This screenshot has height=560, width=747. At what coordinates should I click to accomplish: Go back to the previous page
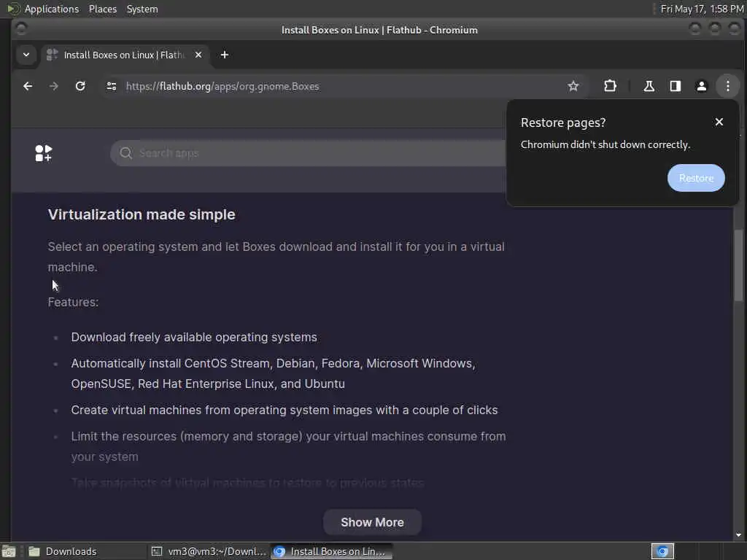point(28,86)
